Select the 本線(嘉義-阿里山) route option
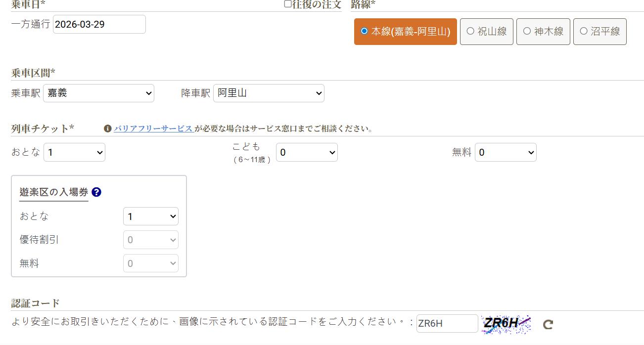Screen dimensions: 644x345 (x=405, y=32)
